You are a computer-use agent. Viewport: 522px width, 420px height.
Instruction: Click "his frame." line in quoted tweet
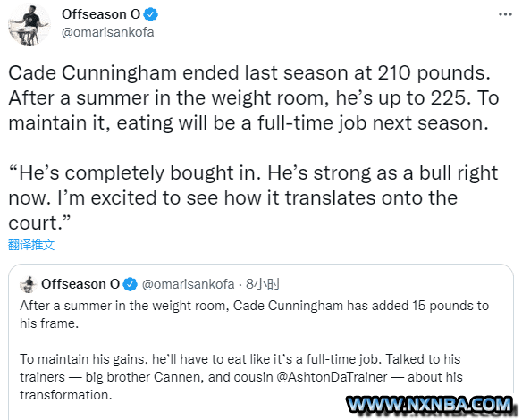(49, 323)
